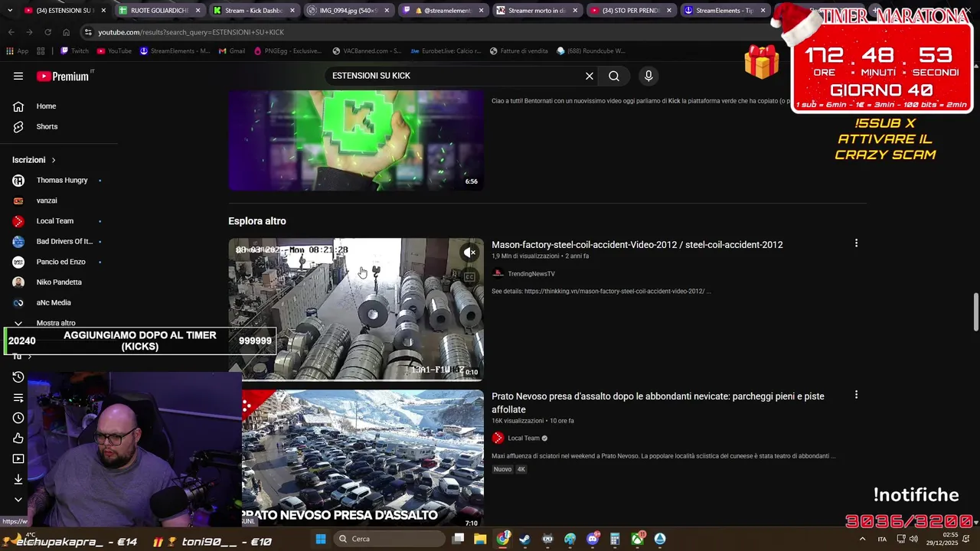Open Watch later clock icon in sidebar
Viewport: 980px width, 551px height.
(x=18, y=418)
